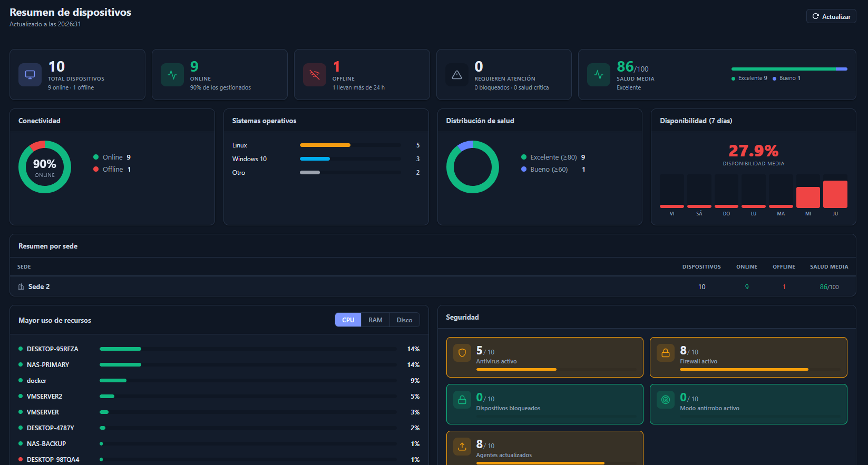Click the padlock icon on Firewall activo card
This screenshot has height=465, width=868.
(x=666, y=353)
